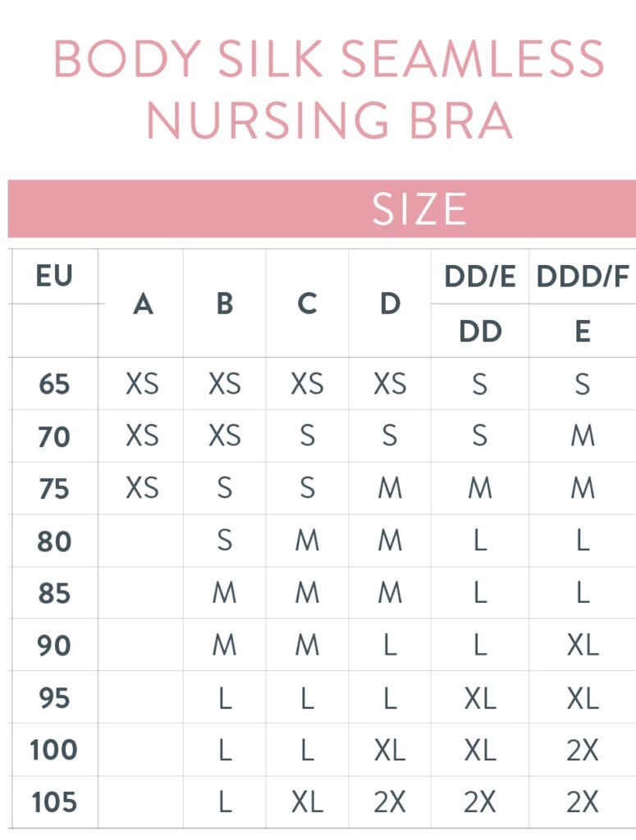Click the EU 65 row label
This screenshot has width=636, height=840.
click(54, 384)
